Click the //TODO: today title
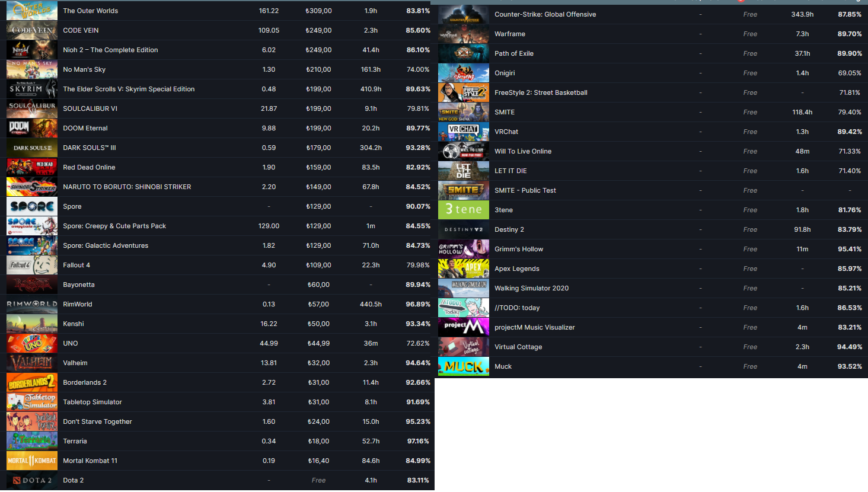 click(x=517, y=308)
